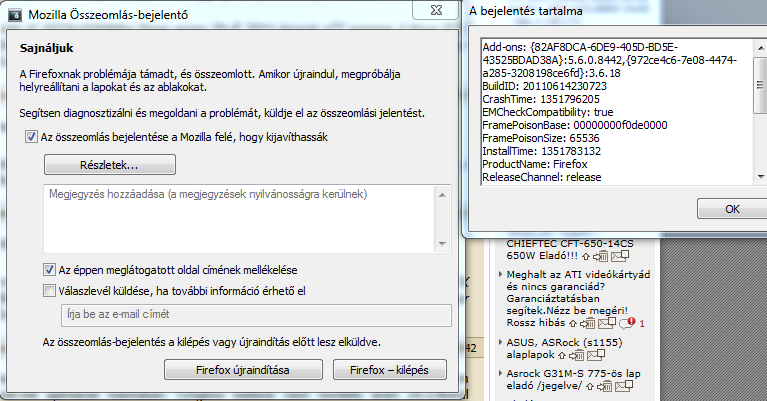Click the 'Firefox – kilépés' button

390,370
